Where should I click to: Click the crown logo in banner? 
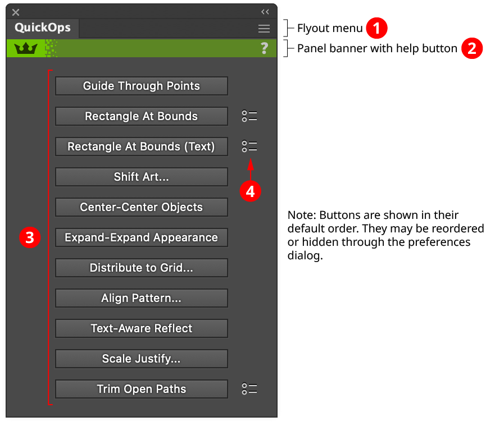(26, 49)
